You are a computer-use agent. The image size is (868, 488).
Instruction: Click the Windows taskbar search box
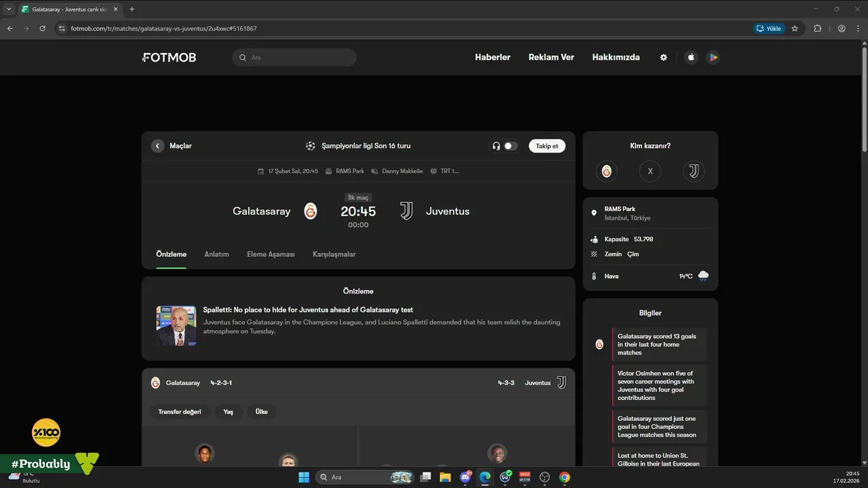click(366, 477)
